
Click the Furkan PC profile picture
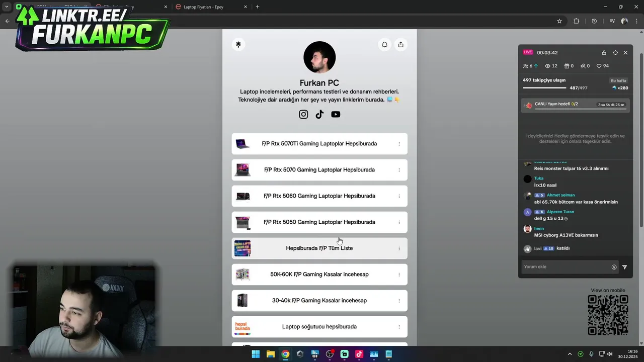pyautogui.click(x=319, y=57)
